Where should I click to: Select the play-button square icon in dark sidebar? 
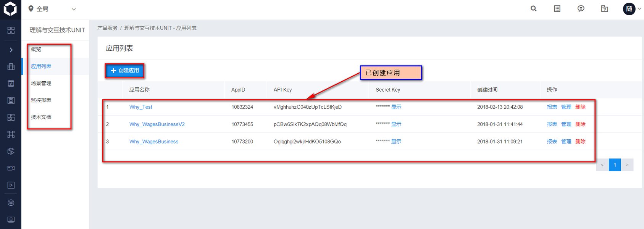tap(11, 185)
